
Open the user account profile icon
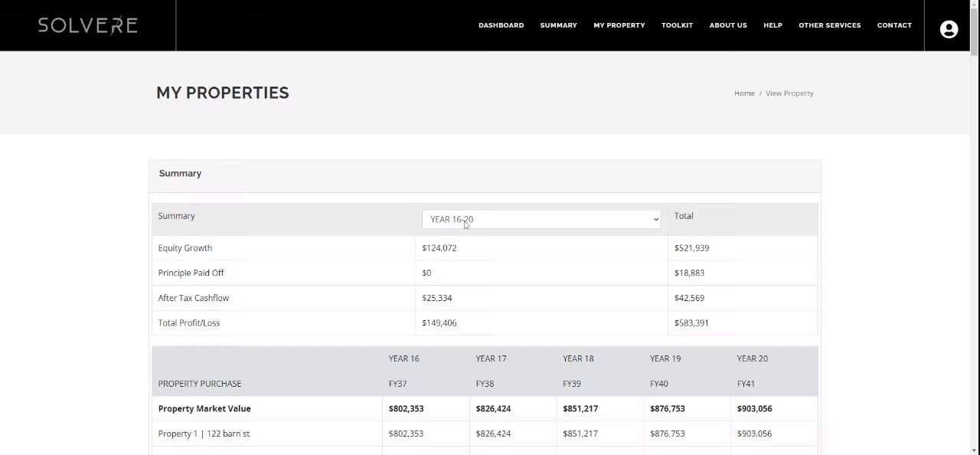pyautogui.click(x=949, y=29)
